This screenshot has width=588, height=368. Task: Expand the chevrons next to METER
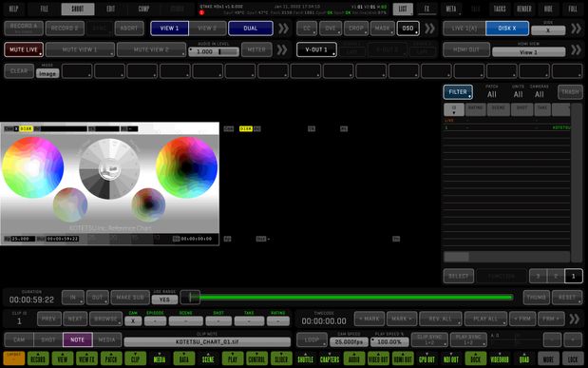tap(281, 49)
